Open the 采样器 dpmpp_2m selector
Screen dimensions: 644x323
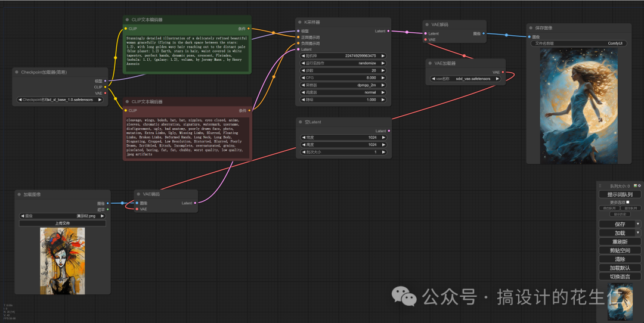click(343, 85)
